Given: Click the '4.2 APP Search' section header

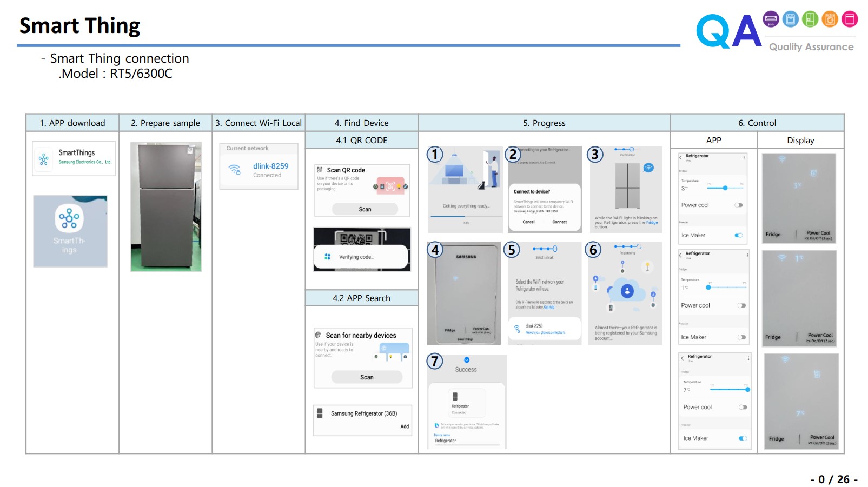Looking at the screenshot, I should (362, 298).
